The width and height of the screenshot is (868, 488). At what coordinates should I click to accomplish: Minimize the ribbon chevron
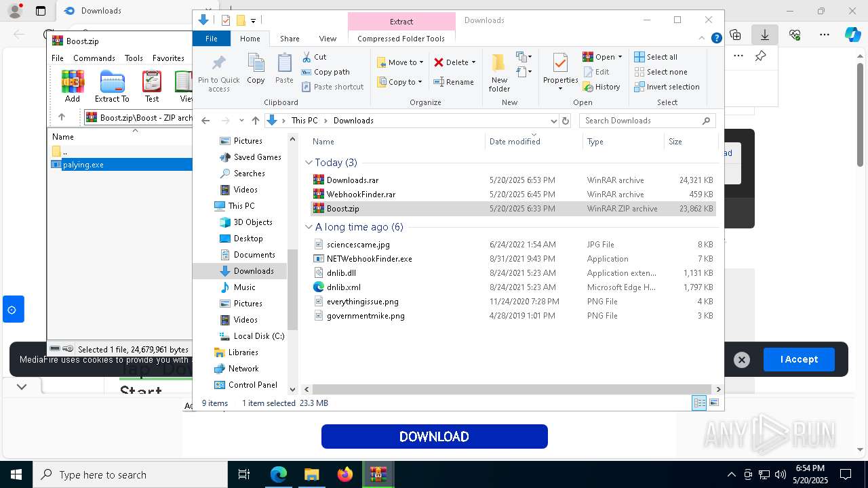[x=702, y=39]
